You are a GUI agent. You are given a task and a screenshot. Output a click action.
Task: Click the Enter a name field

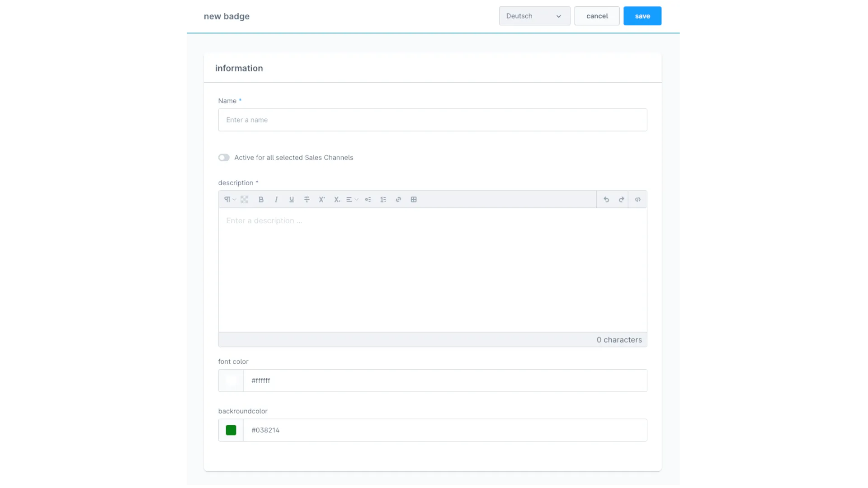(x=432, y=120)
